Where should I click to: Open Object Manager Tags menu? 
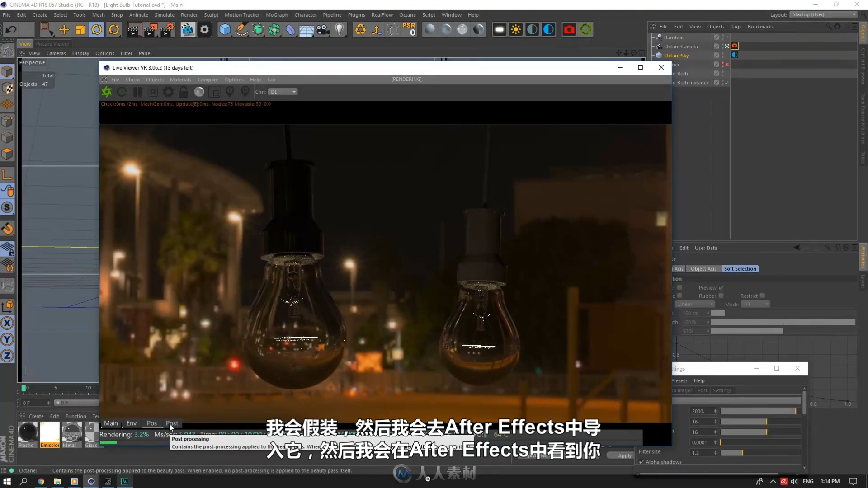(736, 27)
